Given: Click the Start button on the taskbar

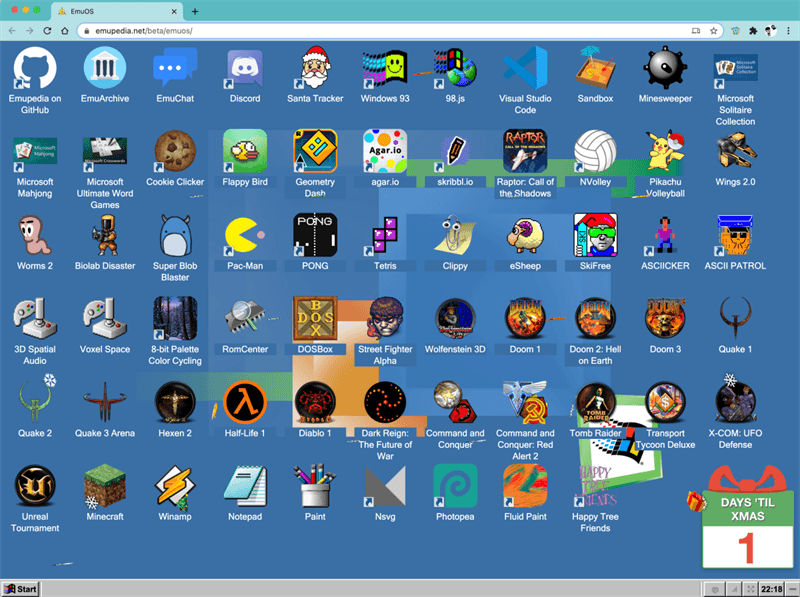Looking at the screenshot, I should tap(21, 589).
